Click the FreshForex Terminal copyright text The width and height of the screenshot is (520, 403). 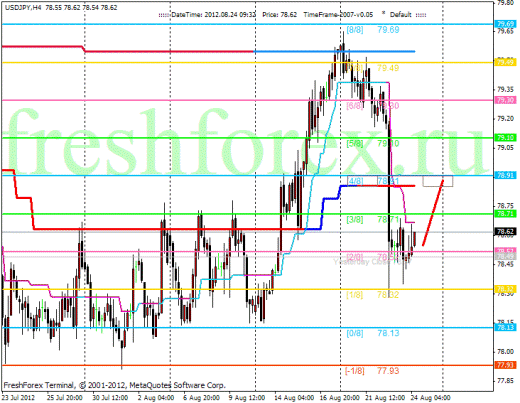(x=114, y=385)
